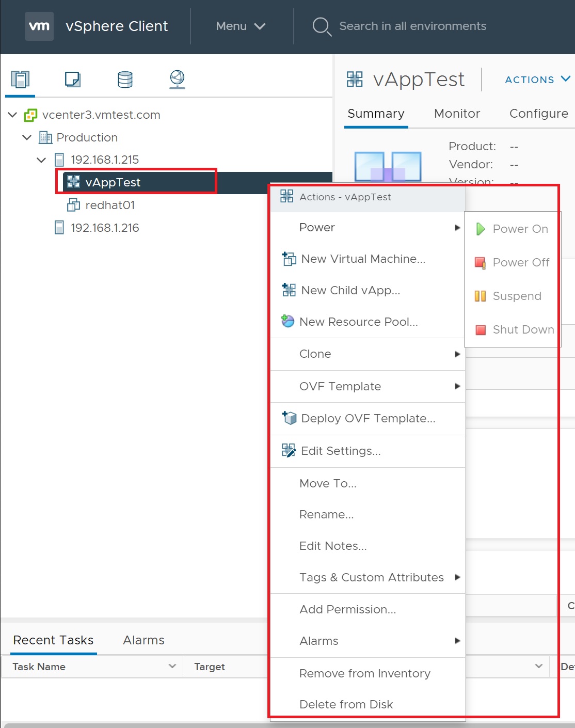Viewport: 575px width, 728px height.
Task: Click the Suspend pause icon
Action: point(480,296)
